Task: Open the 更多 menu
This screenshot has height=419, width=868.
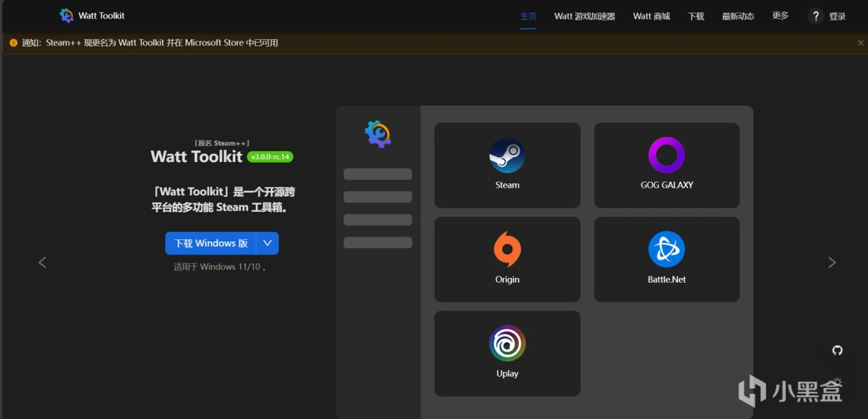Action: (x=780, y=15)
